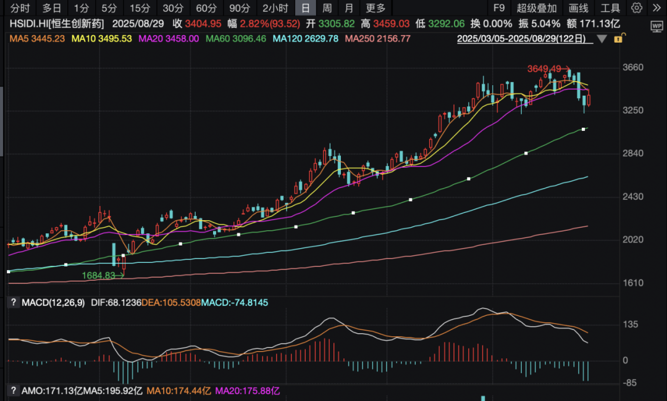Viewport: 667px width, 401px height.
Task: Open the MACD indicator help question mark
Action: click(13, 302)
